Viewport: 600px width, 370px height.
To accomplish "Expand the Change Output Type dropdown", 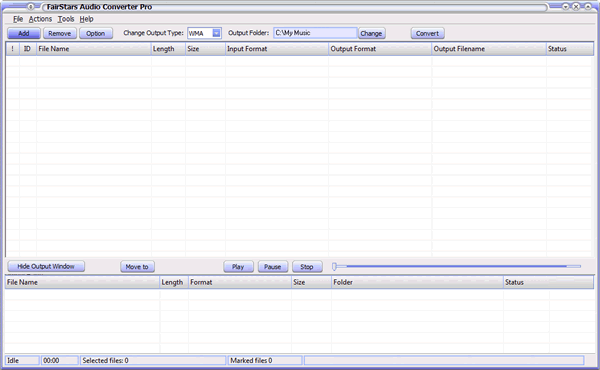I will click(217, 33).
